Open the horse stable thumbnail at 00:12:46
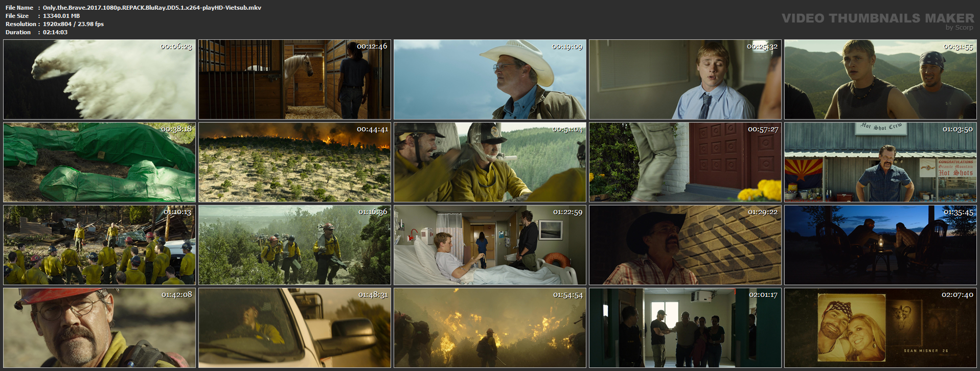Screen dimensions: 980x371 [x=294, y=80]
